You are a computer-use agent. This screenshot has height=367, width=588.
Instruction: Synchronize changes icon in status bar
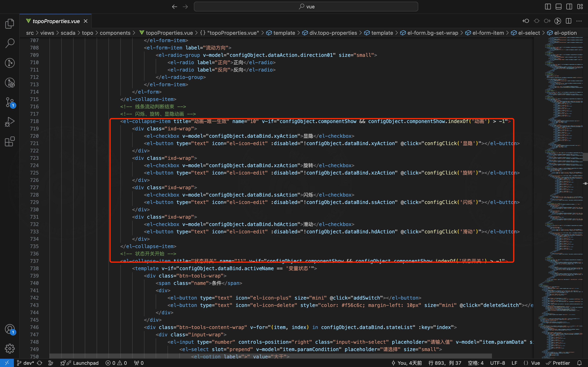point(40,363)
